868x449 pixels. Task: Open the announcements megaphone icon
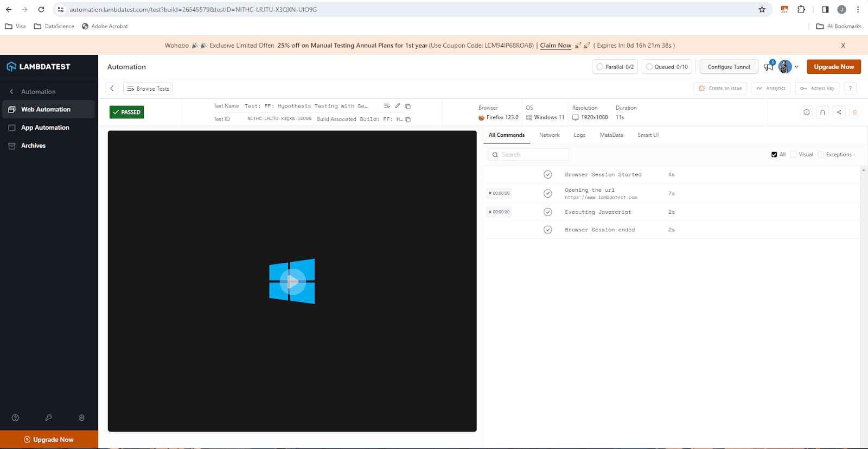tap(768, 67)
